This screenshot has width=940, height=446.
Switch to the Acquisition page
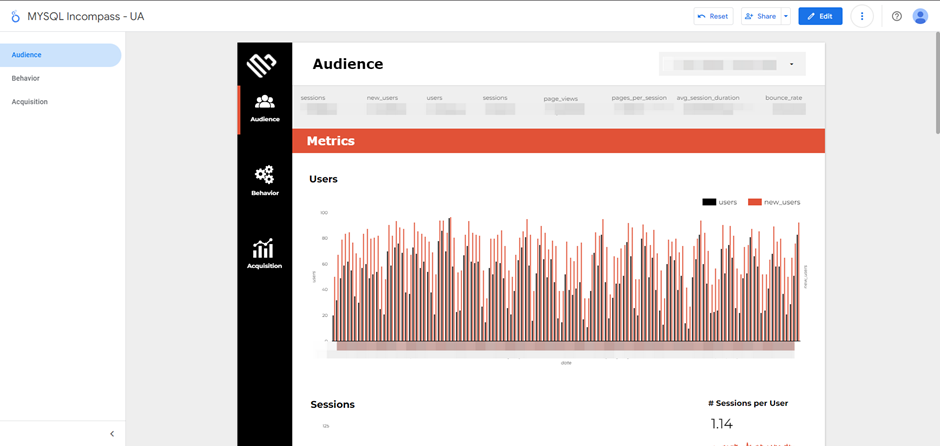tap(30, 102)
